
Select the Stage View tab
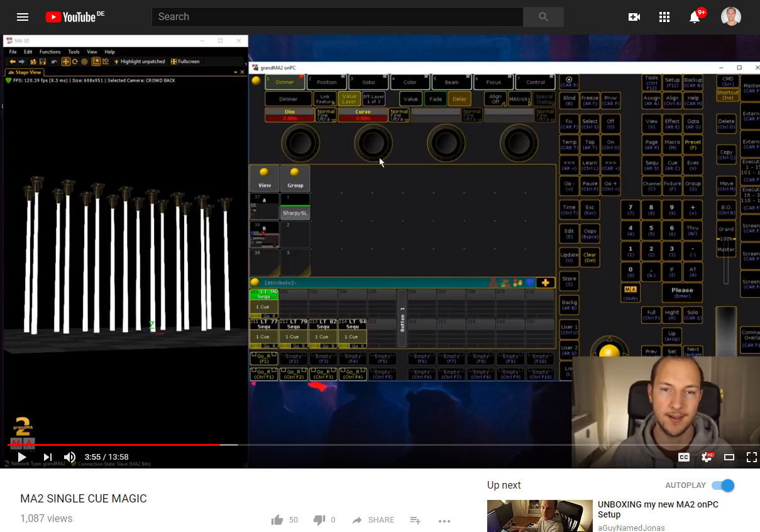(24, 72)
